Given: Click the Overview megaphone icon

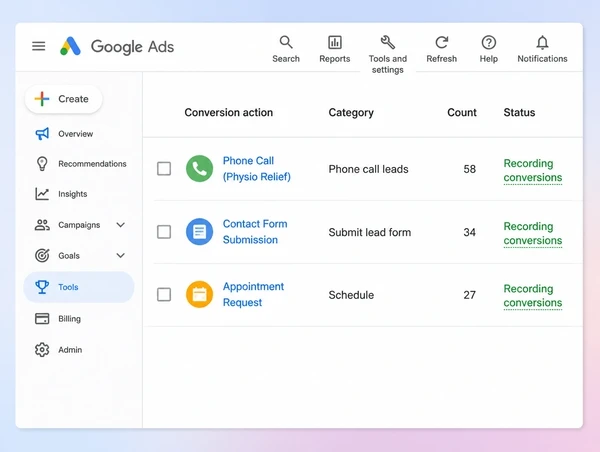Looking at the screenshot, I should pyautogui.click(x=42, y=134).
